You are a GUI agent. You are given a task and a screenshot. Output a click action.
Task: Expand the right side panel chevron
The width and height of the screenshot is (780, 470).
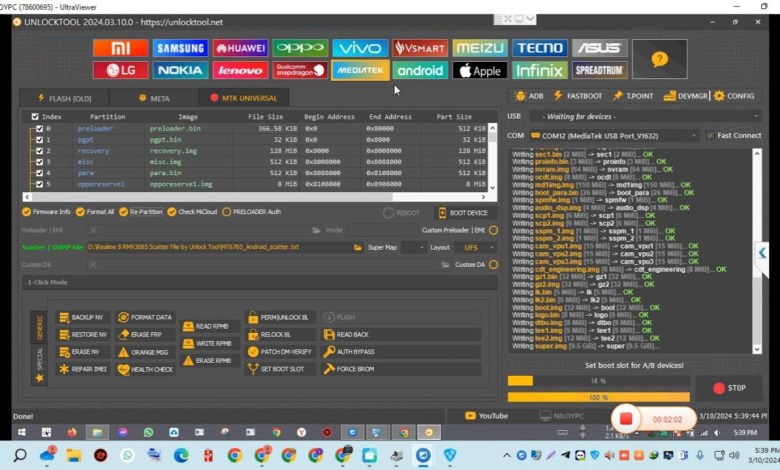(762, 253)
